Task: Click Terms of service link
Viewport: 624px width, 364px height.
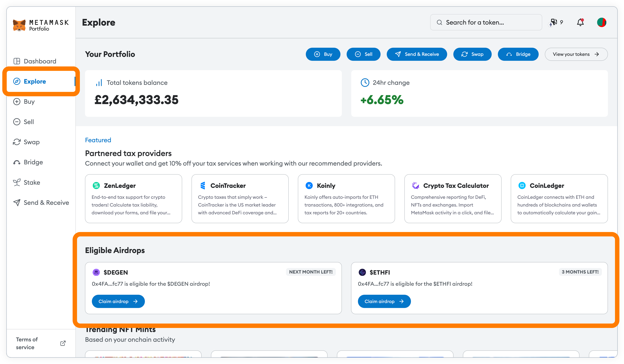Action: coord(27,343)
